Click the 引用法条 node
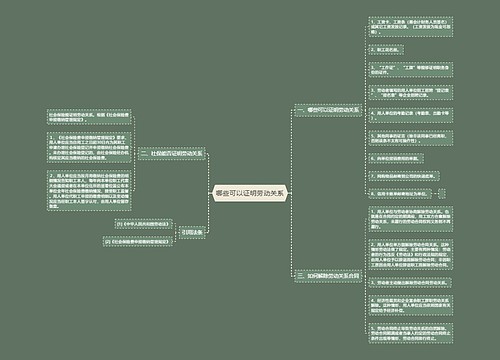Image resolution: width=500 pixels, height=360 pixels. pos(192,232)
